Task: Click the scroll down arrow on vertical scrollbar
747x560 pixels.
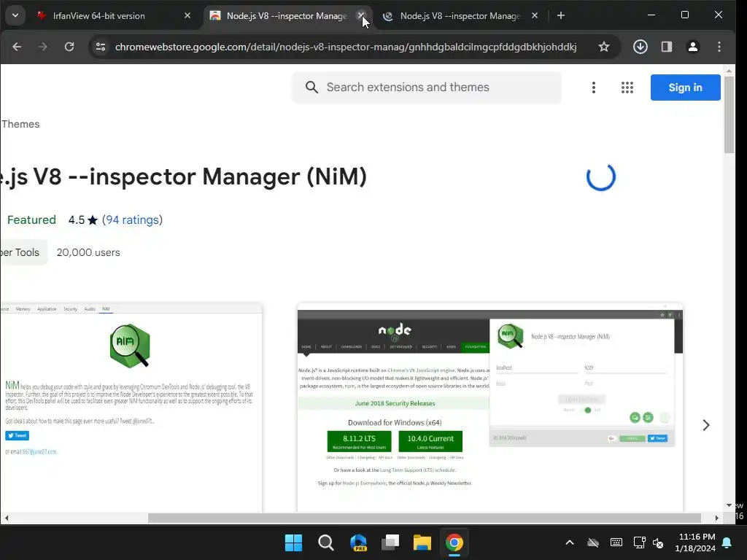Action: (729, 505)
